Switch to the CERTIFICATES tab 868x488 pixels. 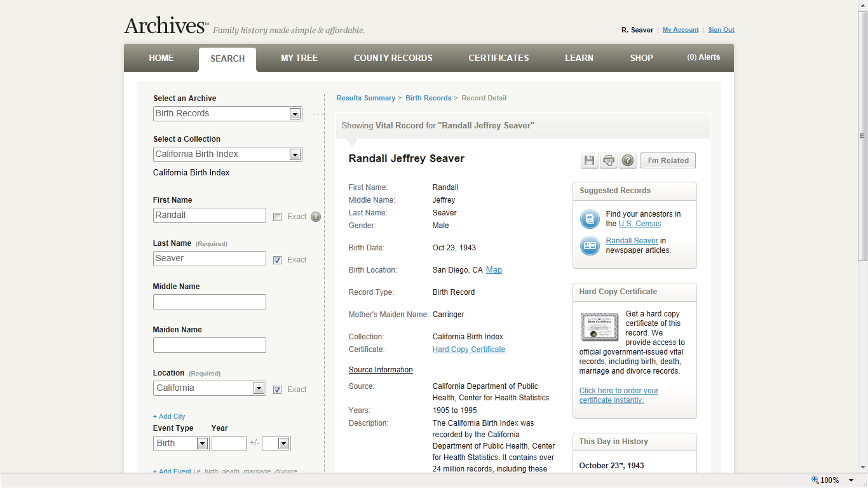click(499, 58)
